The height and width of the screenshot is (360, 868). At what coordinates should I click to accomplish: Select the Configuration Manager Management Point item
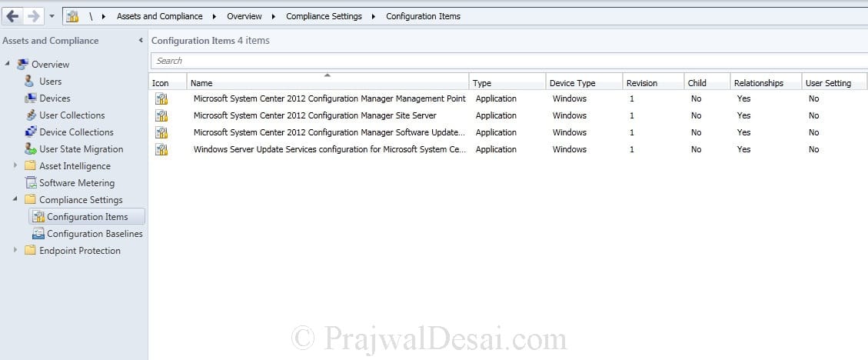click(x=329, y=98)
